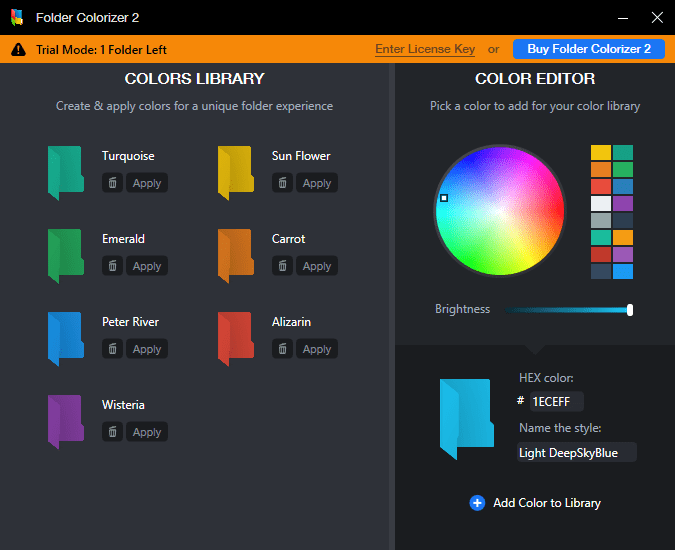
Task: Apply the Carrot color
Action: click(316, 266)
